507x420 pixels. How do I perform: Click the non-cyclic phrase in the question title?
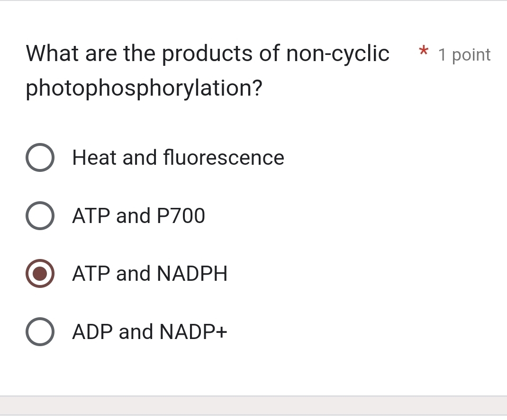tap(337, 53)
